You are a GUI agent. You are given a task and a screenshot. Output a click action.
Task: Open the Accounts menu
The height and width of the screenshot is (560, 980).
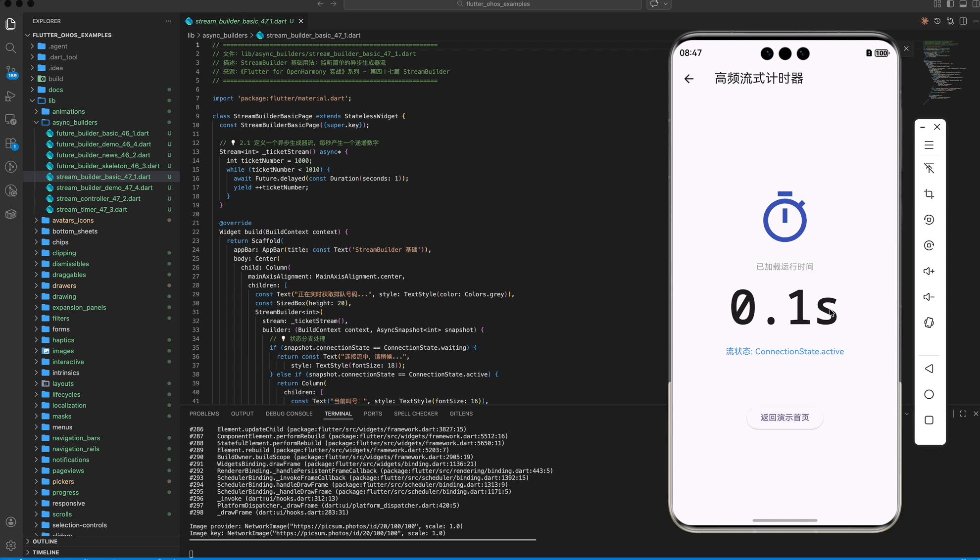10,522
